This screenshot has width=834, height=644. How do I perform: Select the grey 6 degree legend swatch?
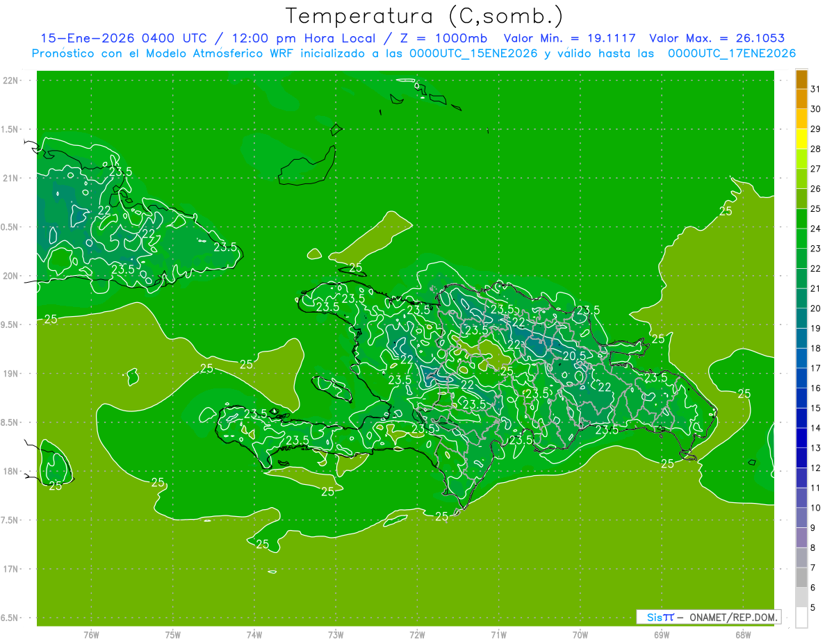(x=801, y=577)
